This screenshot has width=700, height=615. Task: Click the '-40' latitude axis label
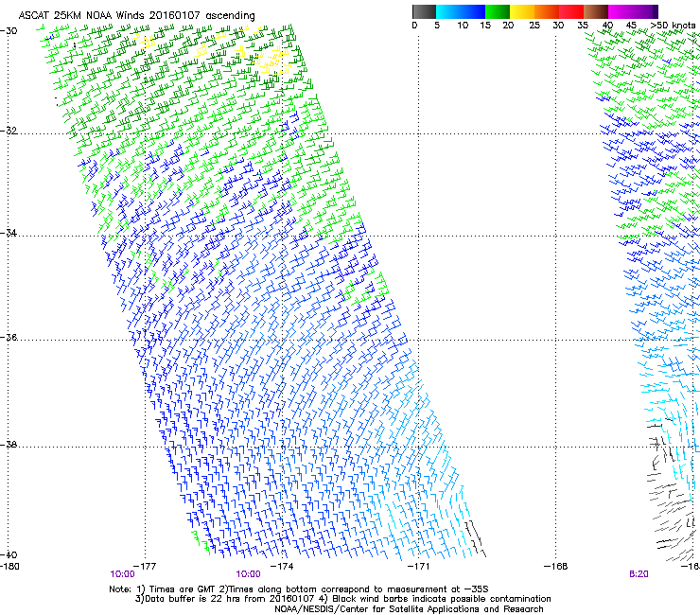pyautogui.click(x=9, y=555)
